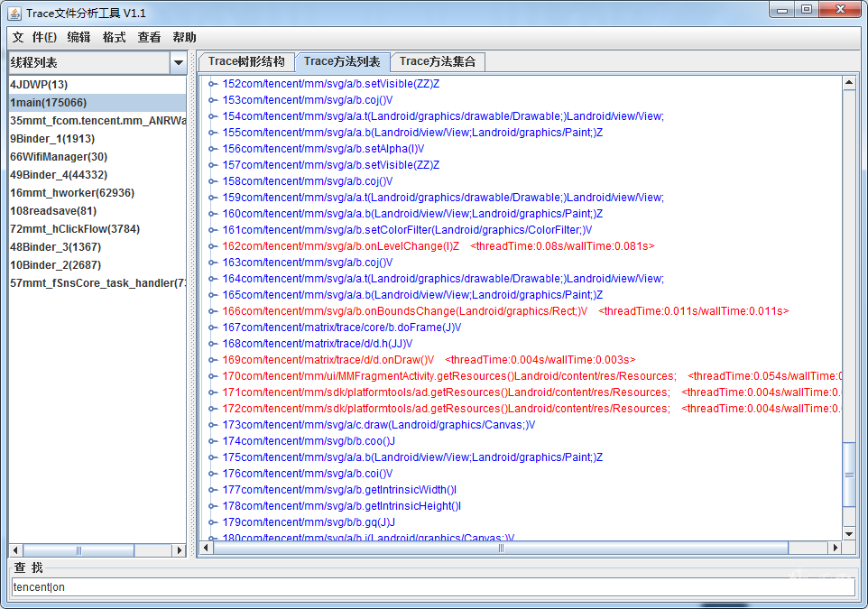
Task: Click method list scroll-up arrow
Action: [x=849, y=83]
